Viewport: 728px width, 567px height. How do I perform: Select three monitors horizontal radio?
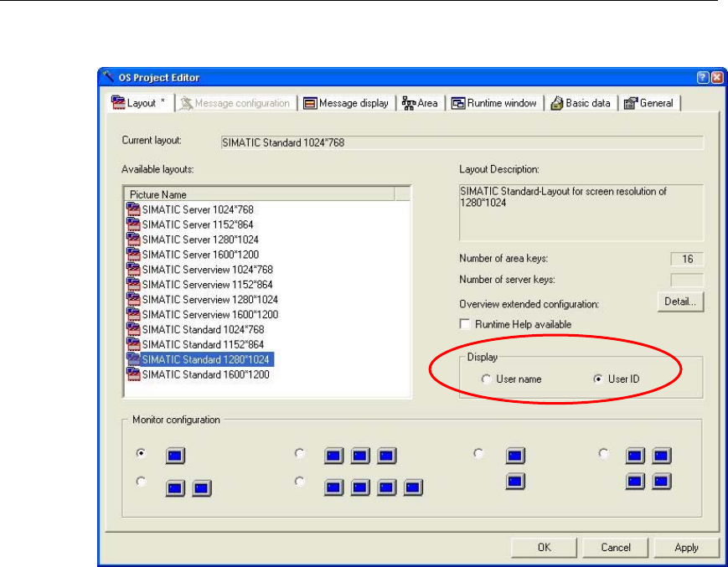299,453
